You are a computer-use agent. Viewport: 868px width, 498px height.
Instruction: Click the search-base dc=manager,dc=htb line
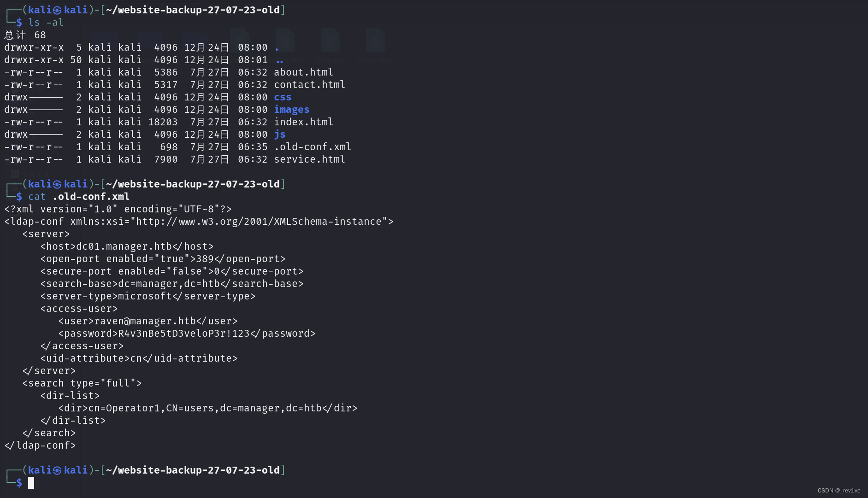click(172, 284)
